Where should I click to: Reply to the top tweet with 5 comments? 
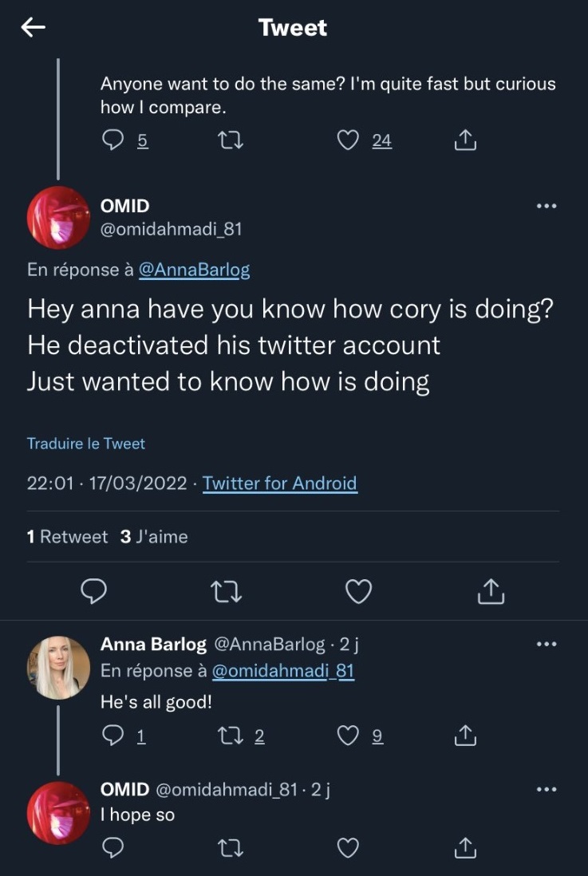[115, 141]
